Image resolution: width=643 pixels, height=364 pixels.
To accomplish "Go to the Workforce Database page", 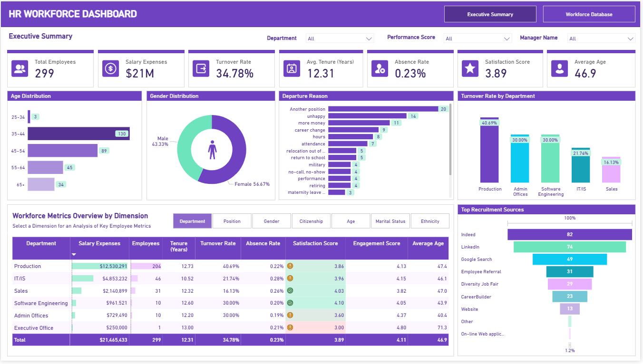I will 589,14.
